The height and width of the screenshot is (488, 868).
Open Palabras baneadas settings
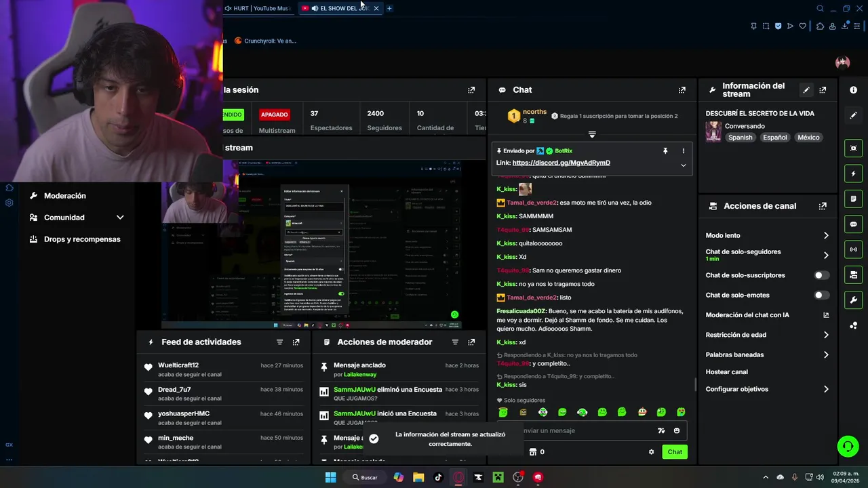tap(767, 354)
